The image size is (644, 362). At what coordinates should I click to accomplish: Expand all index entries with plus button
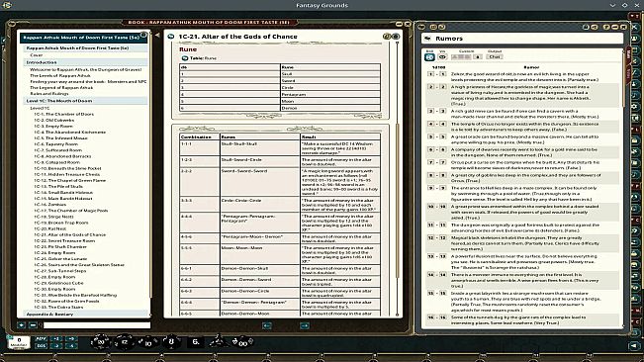(22, 325)
